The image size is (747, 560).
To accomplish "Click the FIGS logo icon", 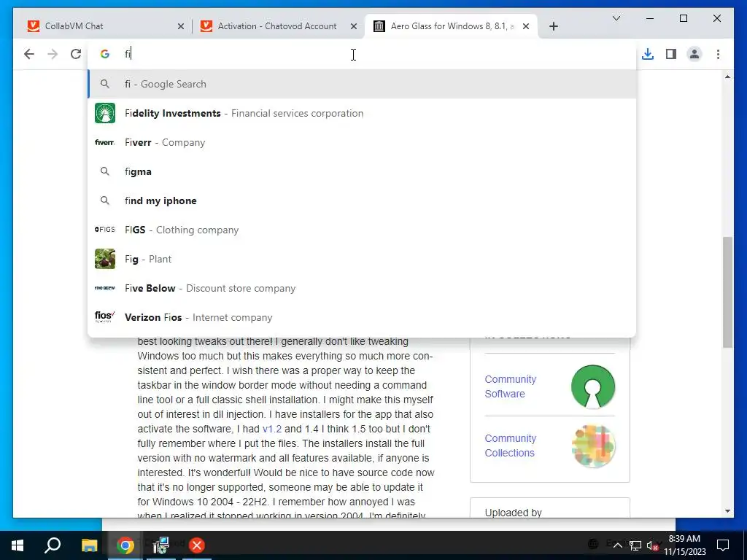I will pos(105,230).
